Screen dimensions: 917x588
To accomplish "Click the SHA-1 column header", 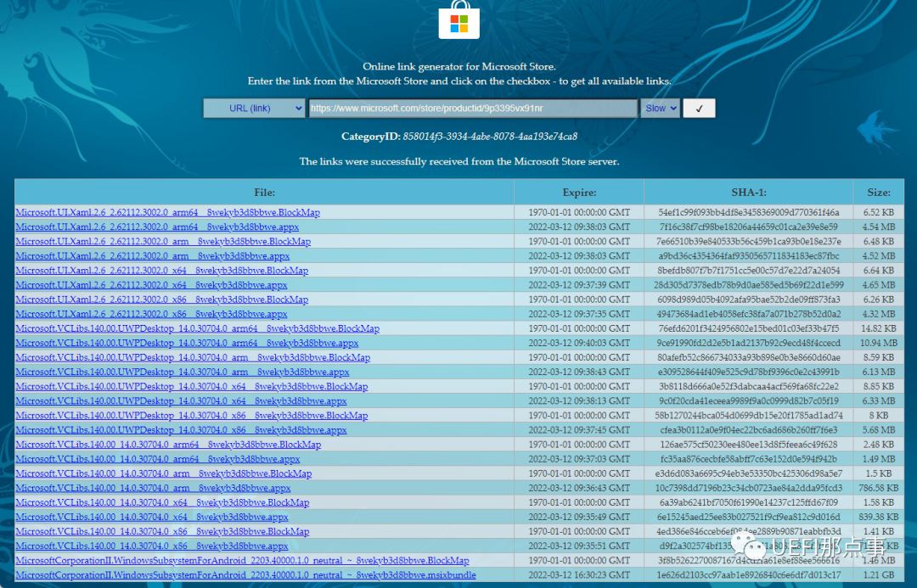I will (748, 193).
